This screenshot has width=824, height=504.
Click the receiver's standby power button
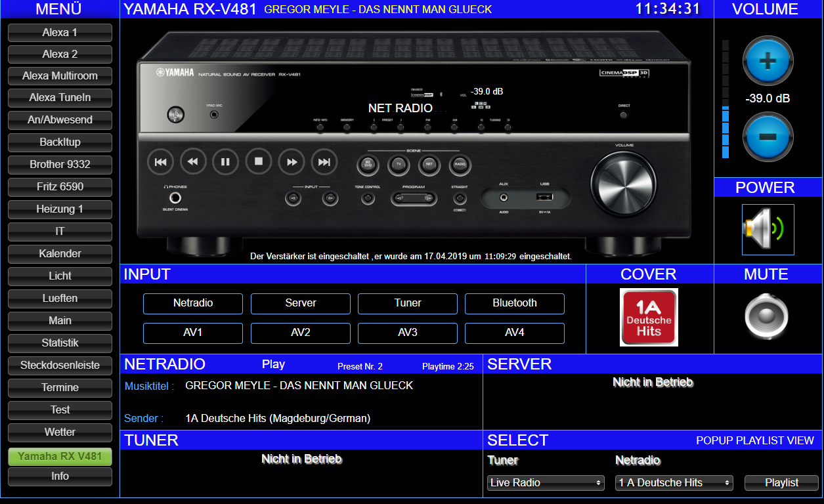[176, 115]
